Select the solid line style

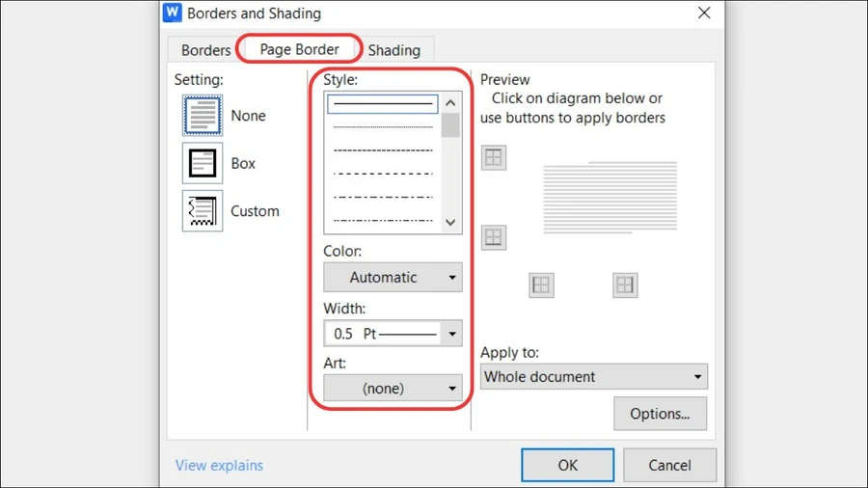(383, 103)
